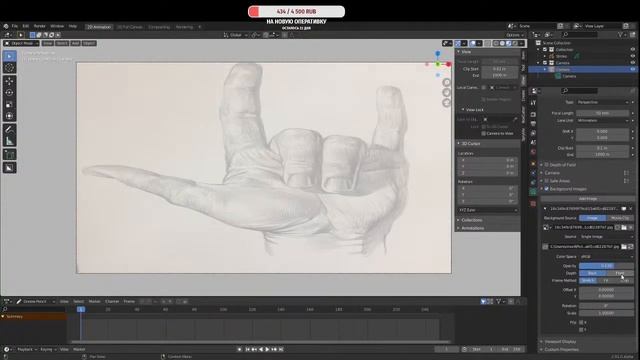Hide the Stroke object in the outliner
Viewport: 640px width, 360px height.
[x=633, y=56]
